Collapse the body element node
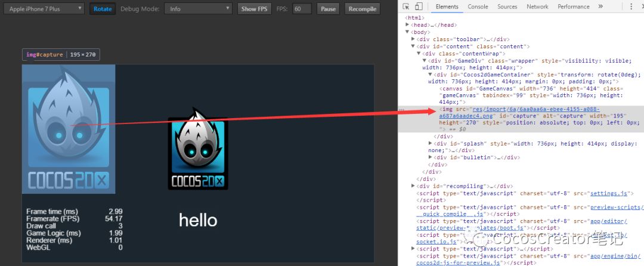The image size is (644, 266). click(407, 32)
